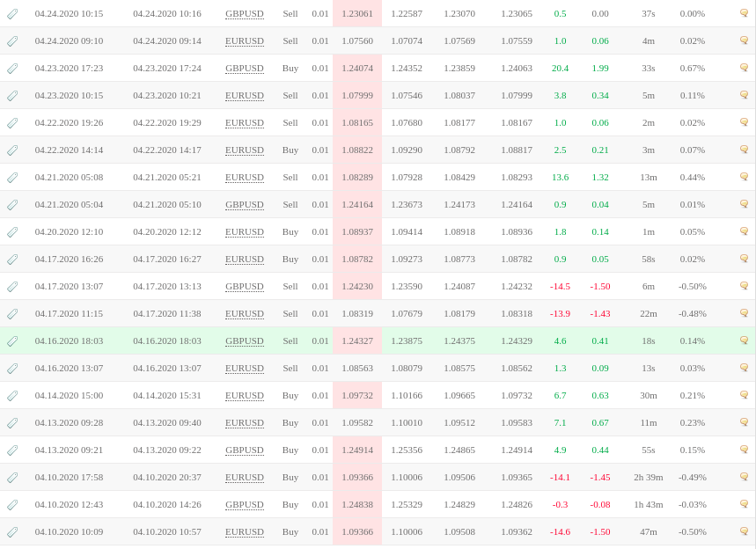Open comment bubble for trade opened 04.21.2020 05:08
The image size is (756, 549).
(x=744, y=177)
